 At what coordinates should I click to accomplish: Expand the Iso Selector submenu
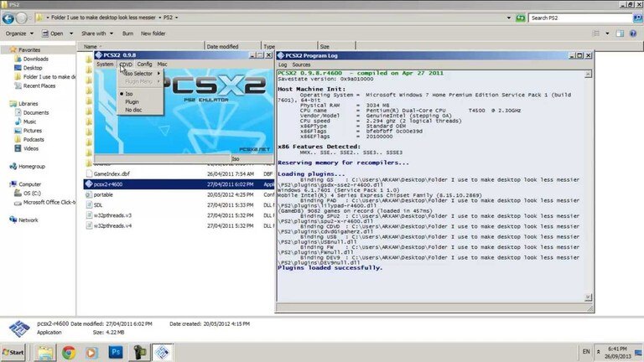pyautogui.click(x=139, y=74)
